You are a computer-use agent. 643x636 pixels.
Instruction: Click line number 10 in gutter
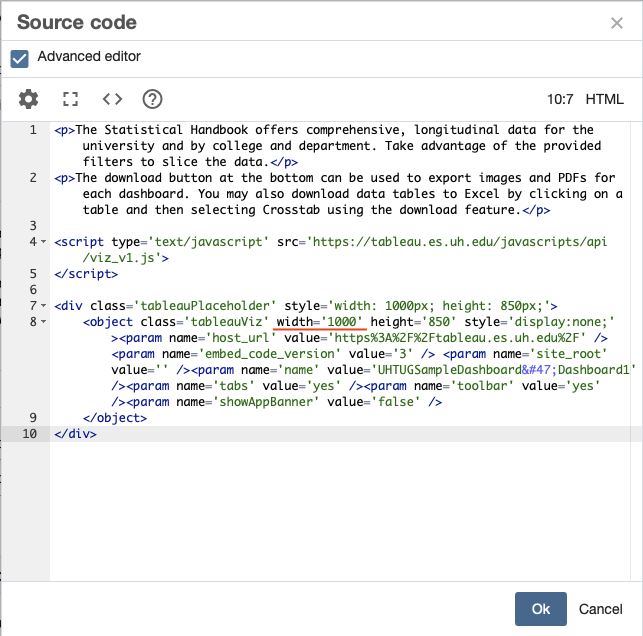click(30, 434)
